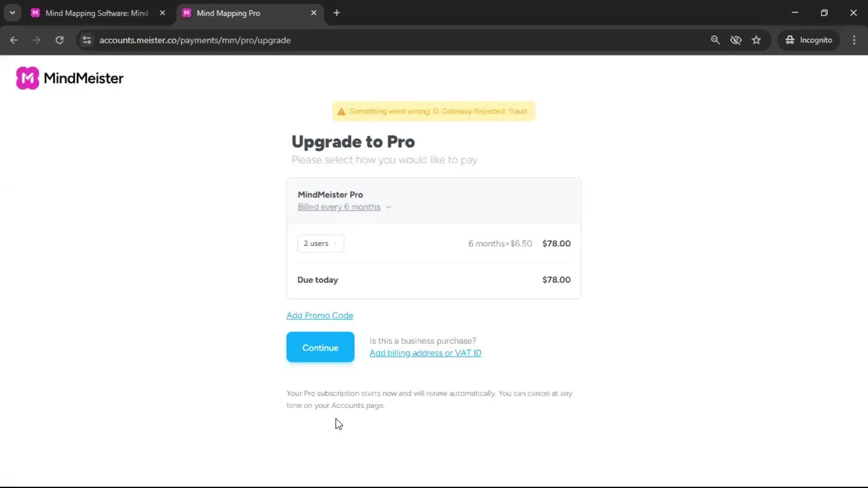Click the third-party cookies blocked eye icon
The width and height of the screenshot is (868, 488).
pos(736,40)
